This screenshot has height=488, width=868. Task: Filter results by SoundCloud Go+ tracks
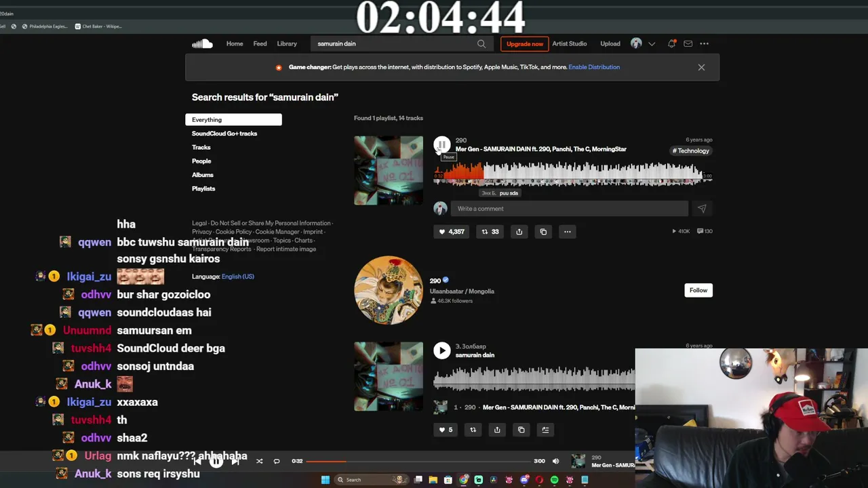click(x=224, y=134)
